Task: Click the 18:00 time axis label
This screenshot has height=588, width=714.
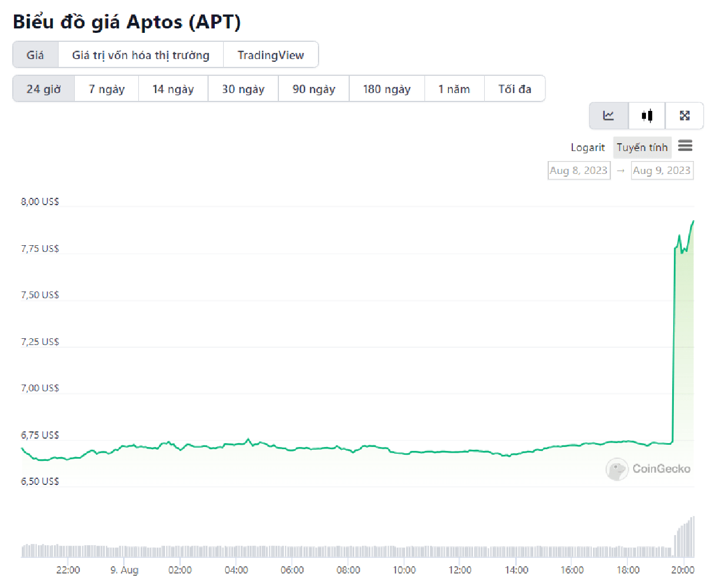Action: 628,570
